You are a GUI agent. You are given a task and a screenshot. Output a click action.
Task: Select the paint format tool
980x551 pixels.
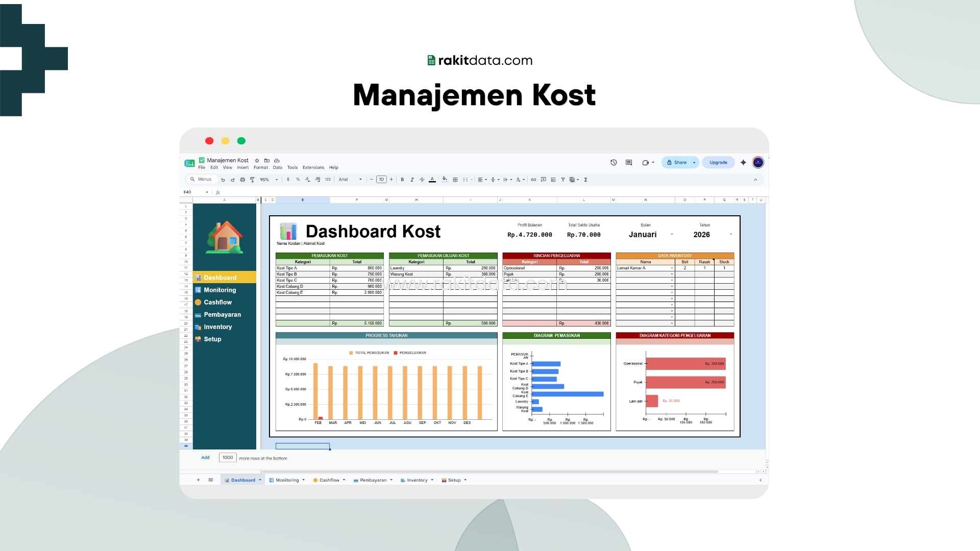252,180
